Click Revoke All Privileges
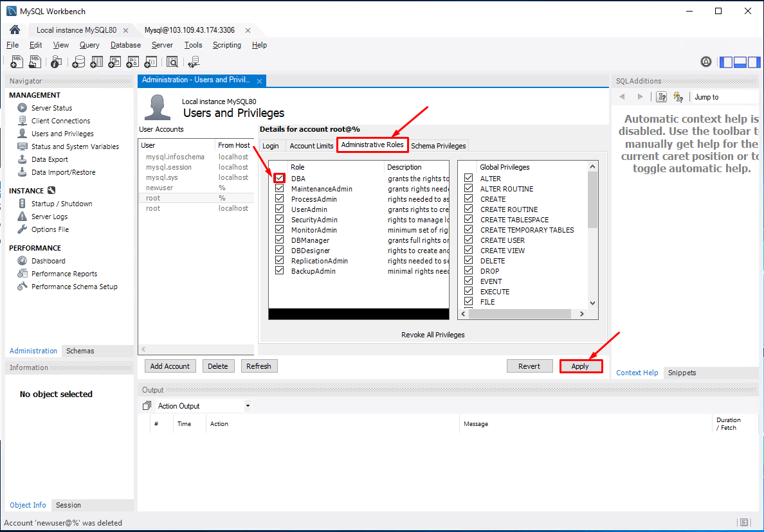The height and width of the screenshot is (532, 764). (x=433, y=334)
